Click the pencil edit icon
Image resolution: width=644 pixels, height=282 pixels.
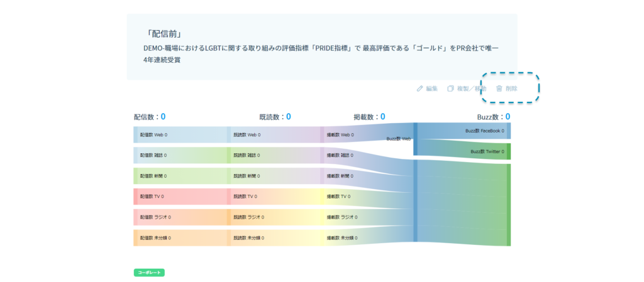click(419, 89)
